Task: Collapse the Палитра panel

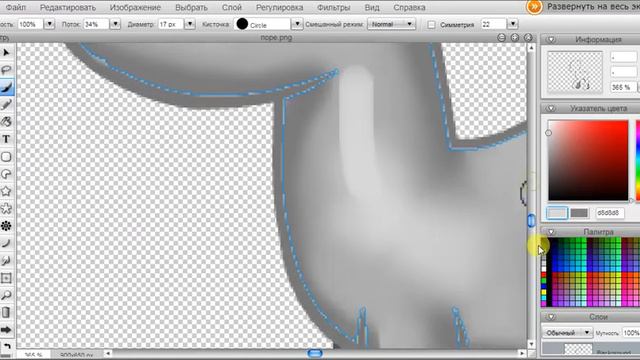Action: (x=551, y=232)
